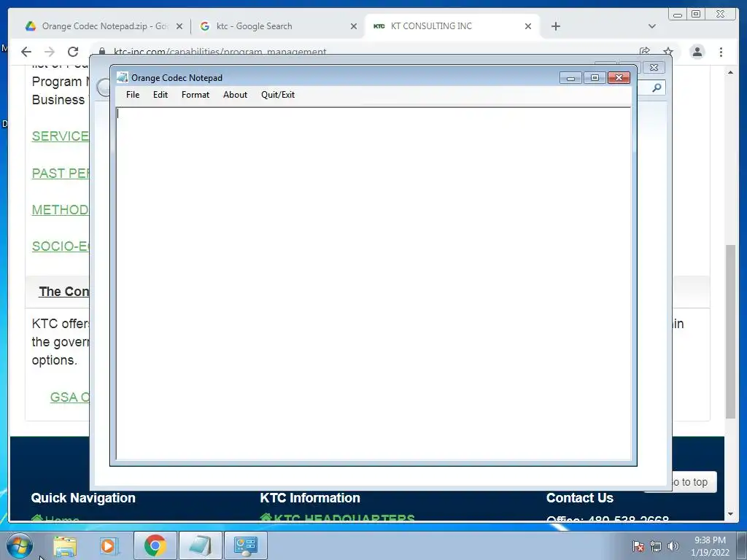Switch to the Orange Codec Notepad.zip Chrome tab

(104, 26)
